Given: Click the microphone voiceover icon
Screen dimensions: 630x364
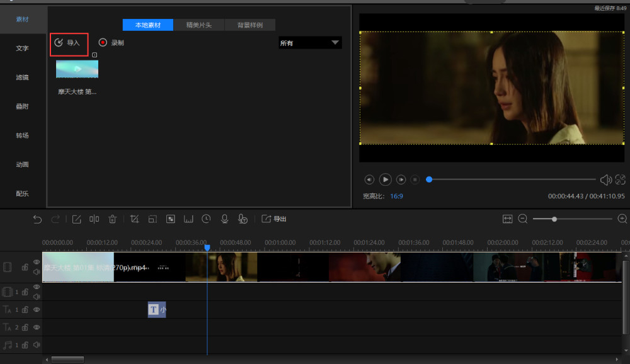Looking at the screenshot, I should pyautogui.click(x=224, y=219).
